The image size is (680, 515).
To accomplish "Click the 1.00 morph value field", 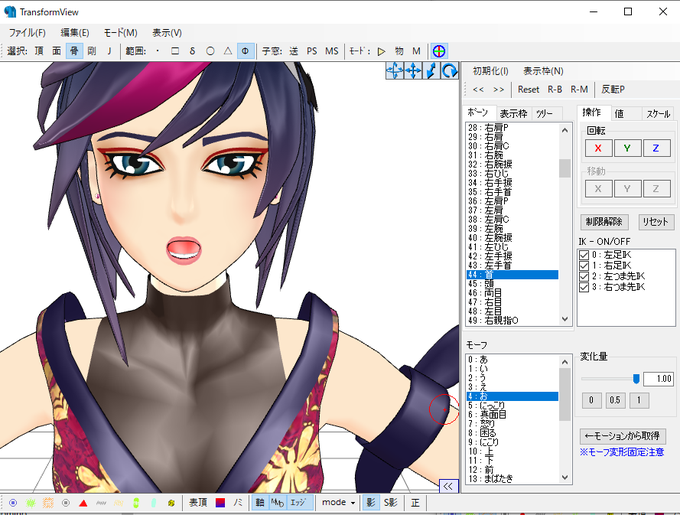I will 658,379.
